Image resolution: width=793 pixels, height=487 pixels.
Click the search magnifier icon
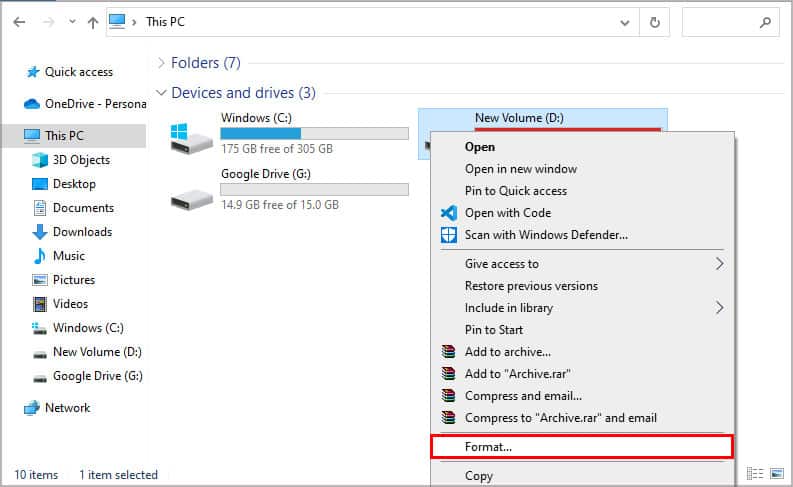[766, 21]
